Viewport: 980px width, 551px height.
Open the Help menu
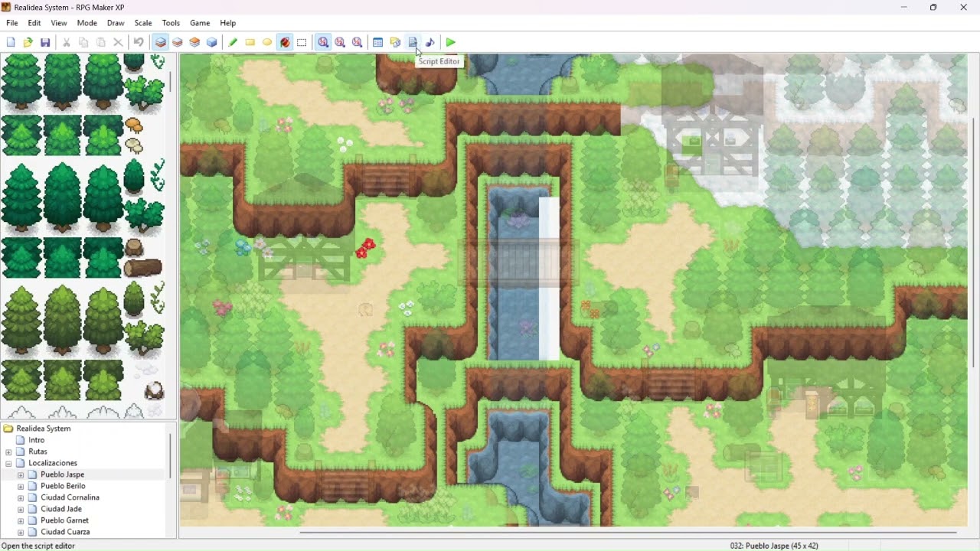[x=228, y=23]
